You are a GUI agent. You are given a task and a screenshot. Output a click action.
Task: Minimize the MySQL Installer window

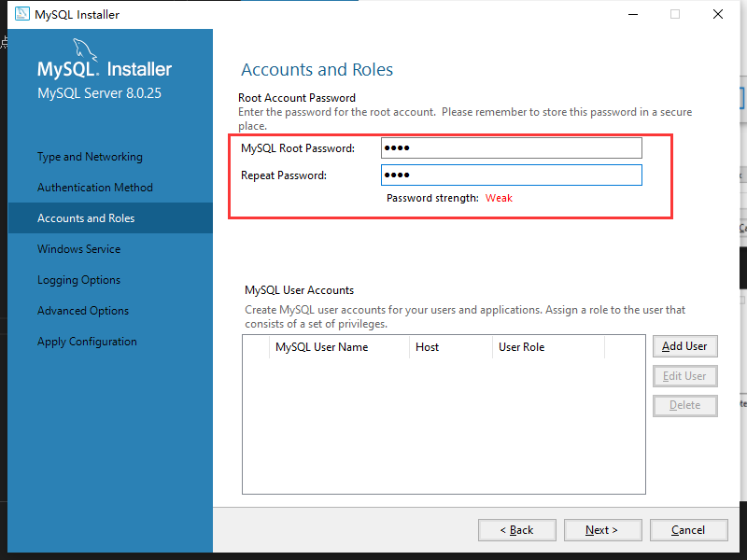click(x=632, y=14)
